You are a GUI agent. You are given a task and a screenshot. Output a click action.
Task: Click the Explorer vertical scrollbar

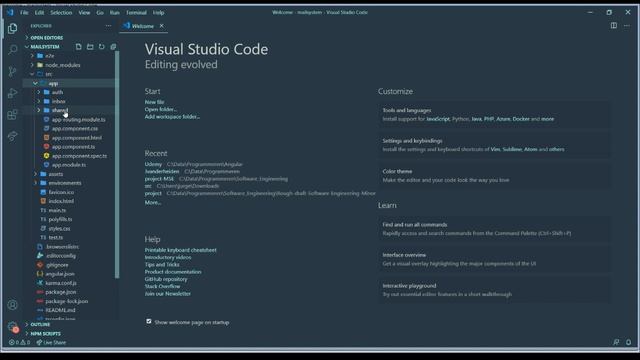tap(117, 165)
